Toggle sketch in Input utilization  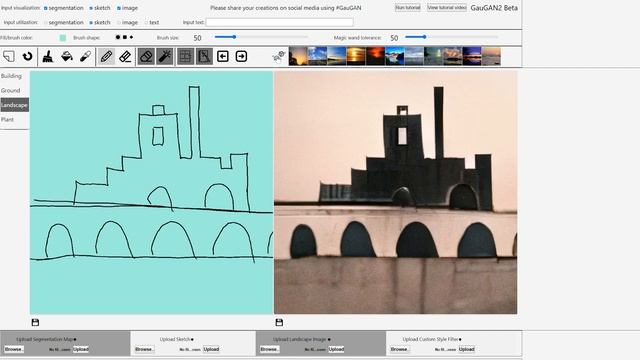click(x=91, y=23)
